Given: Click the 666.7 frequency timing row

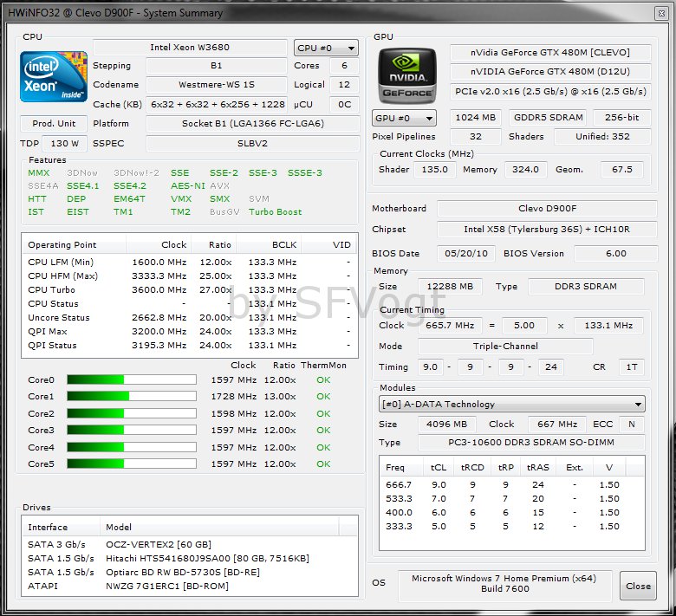Looking at the screenshot, I should click(512, 484).
